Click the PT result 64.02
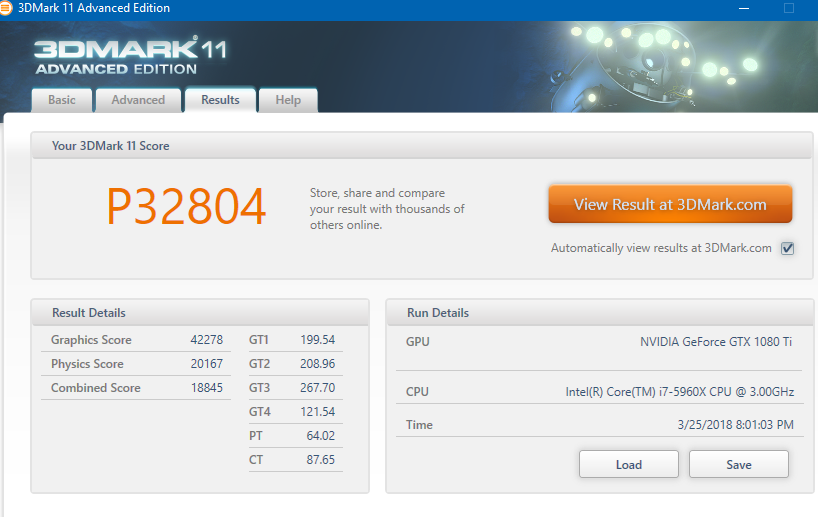Viewport: 818px width, 517px height. tap(320, 436)
